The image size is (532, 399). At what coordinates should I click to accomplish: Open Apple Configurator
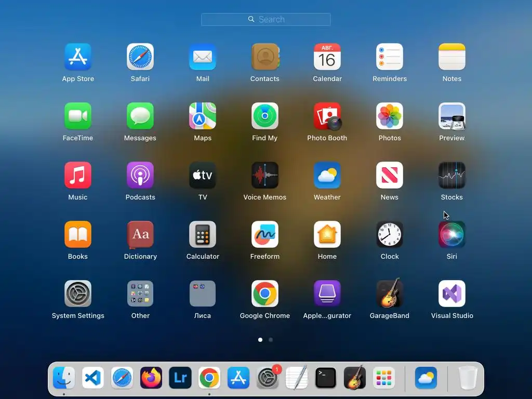pos(327,294)
